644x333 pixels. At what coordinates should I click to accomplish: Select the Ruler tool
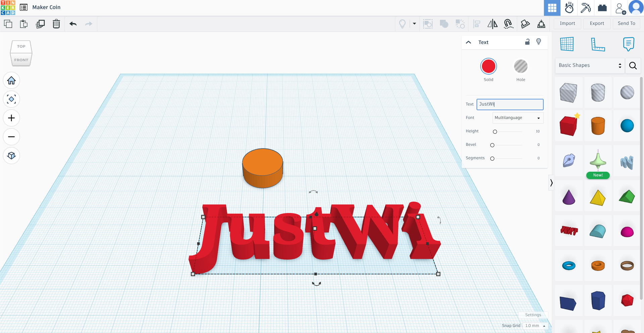pos(598,44)
